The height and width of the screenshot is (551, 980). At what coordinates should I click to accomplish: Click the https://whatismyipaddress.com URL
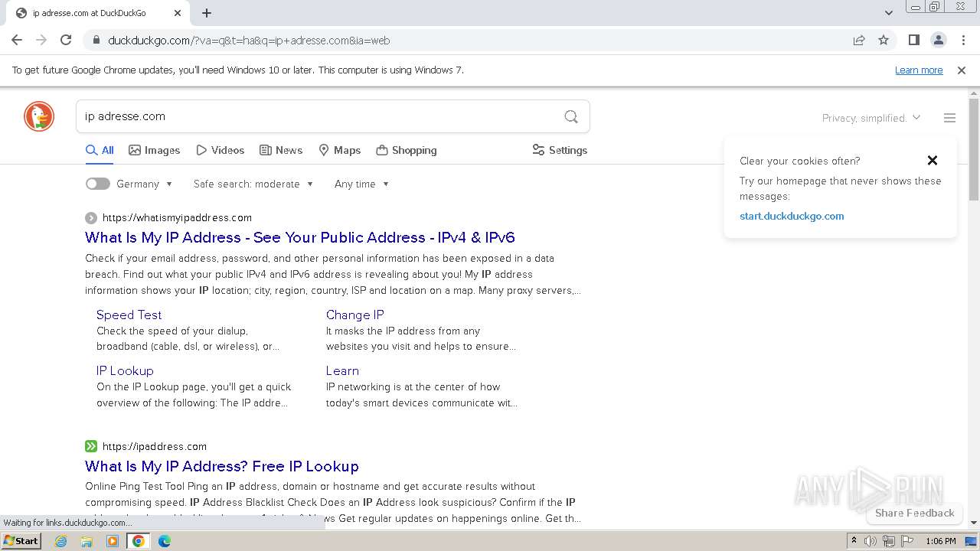click(177, 217)
